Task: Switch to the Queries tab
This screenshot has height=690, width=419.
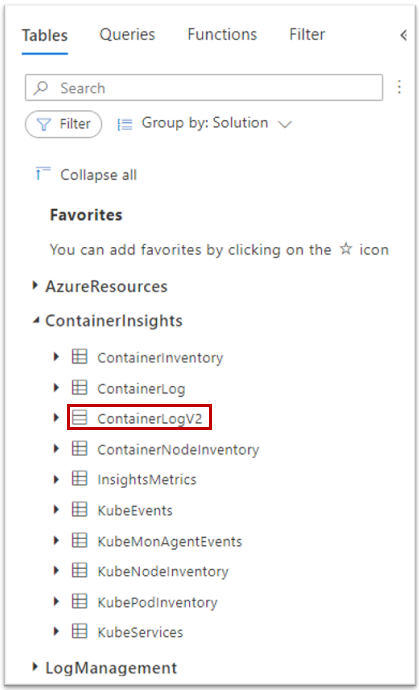Action: tap(127, 34)
